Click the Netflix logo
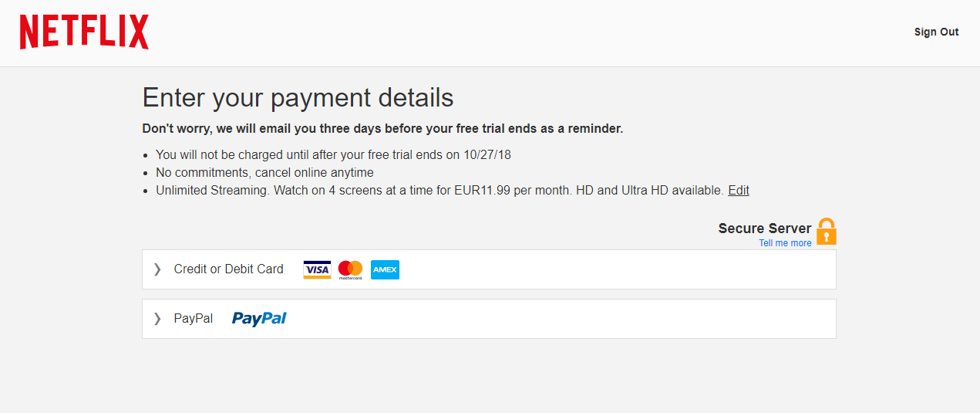980x413 pixels. click(84, 32)
